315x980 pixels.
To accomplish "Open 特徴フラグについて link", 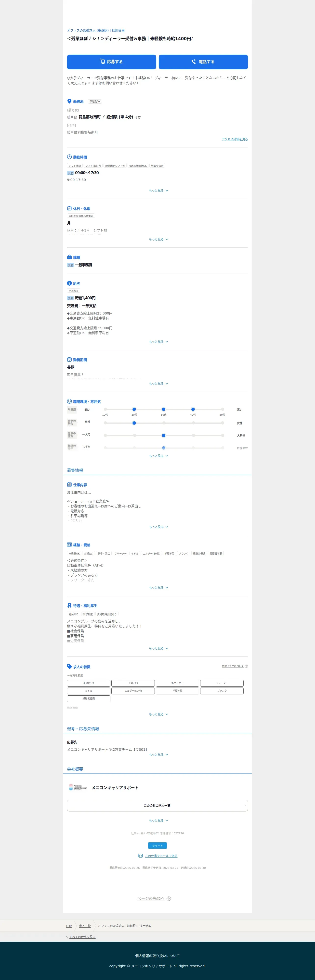I will point(233,666).
